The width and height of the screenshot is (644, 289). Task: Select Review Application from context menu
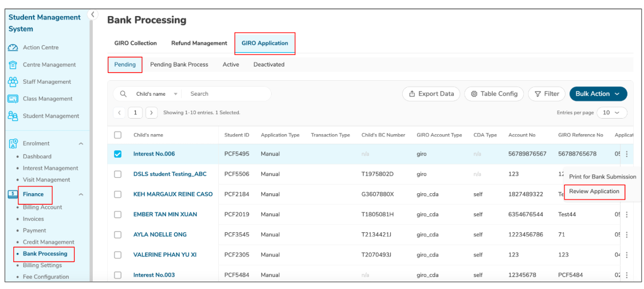click(x=594, y=192)
